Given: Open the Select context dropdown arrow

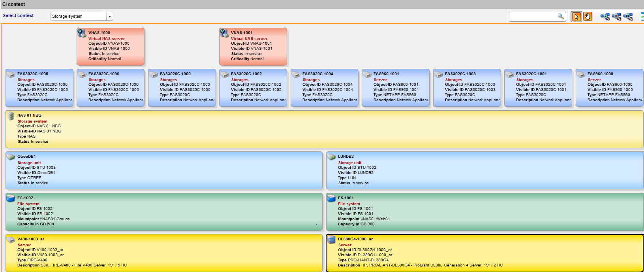Looking at the screenshot, I should tap(110, 17).
